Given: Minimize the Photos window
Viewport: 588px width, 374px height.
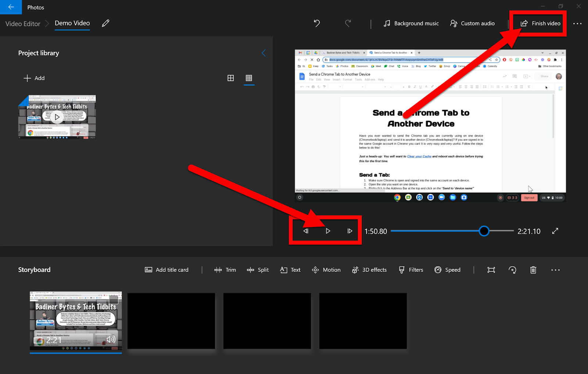Looking at the screenshot, I should point(543,6).
